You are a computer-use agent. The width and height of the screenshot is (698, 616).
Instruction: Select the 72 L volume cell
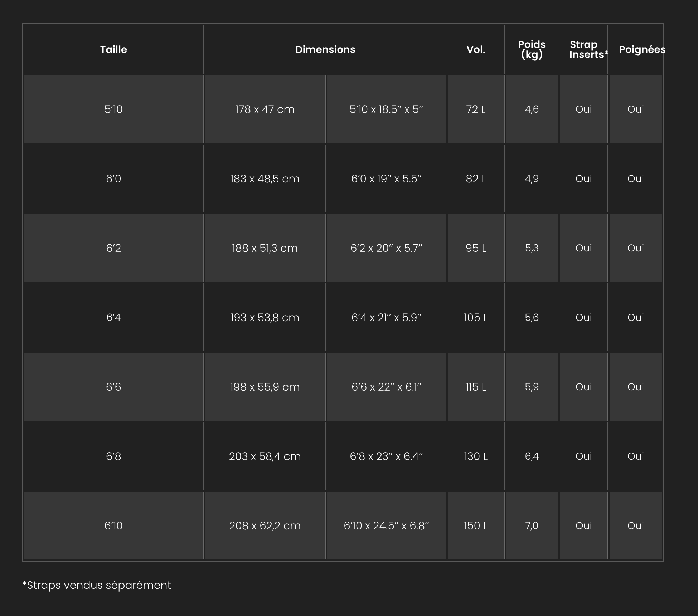click(476, 109)
